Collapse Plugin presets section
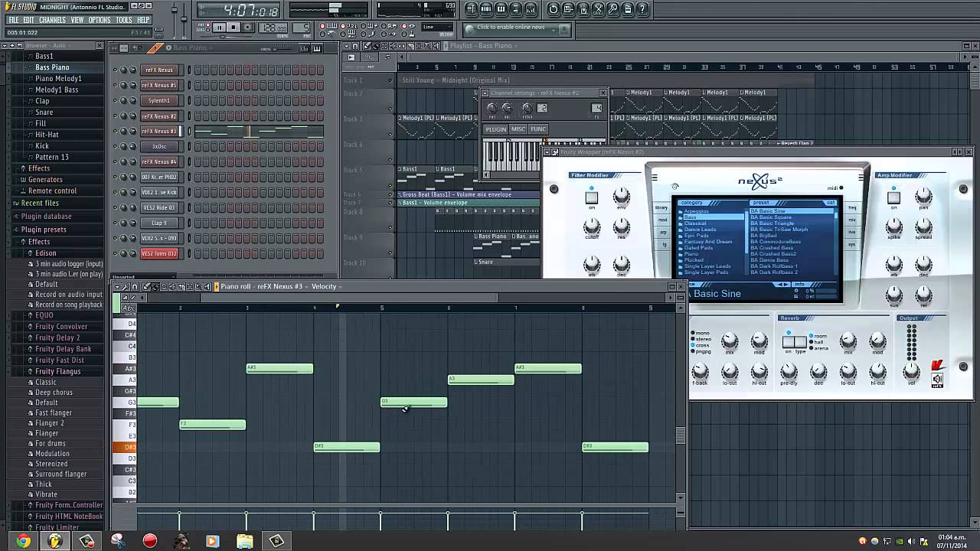 pyautogui.click(x=44, y=230)
